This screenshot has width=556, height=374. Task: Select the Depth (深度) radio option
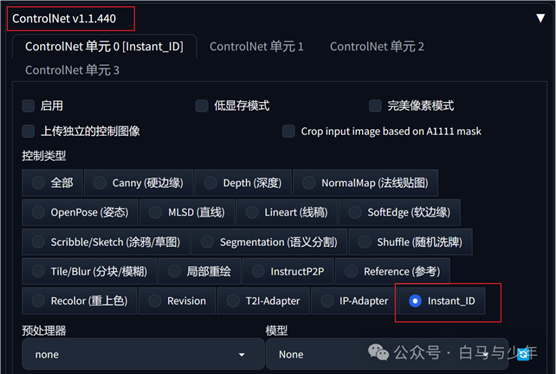tap(243, 183)
